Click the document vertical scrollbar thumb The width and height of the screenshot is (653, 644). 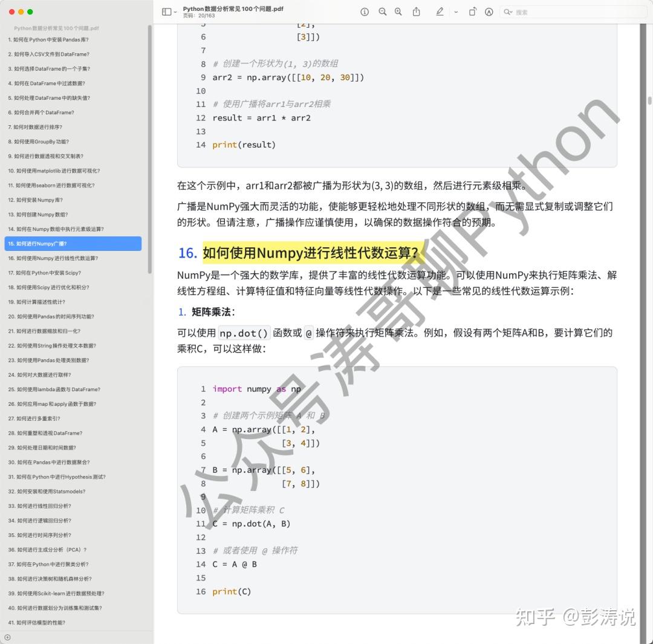pos(649,100)
